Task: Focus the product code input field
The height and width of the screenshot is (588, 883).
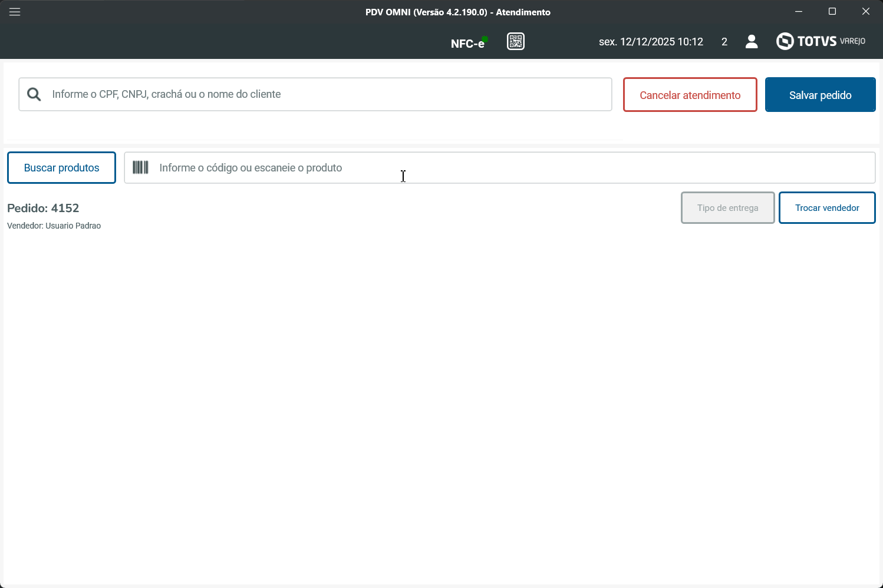Action: coord(500,168)
